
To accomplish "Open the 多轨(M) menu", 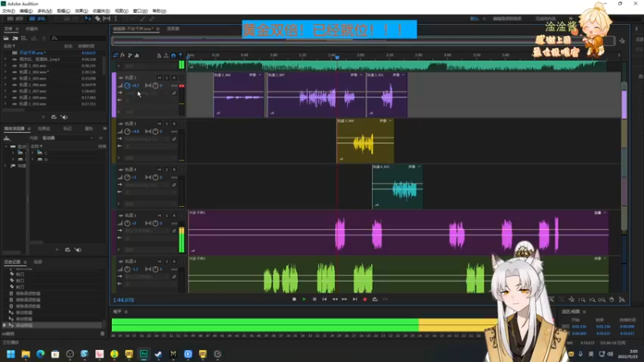I will pyautogui.click(x=45, y=11).
